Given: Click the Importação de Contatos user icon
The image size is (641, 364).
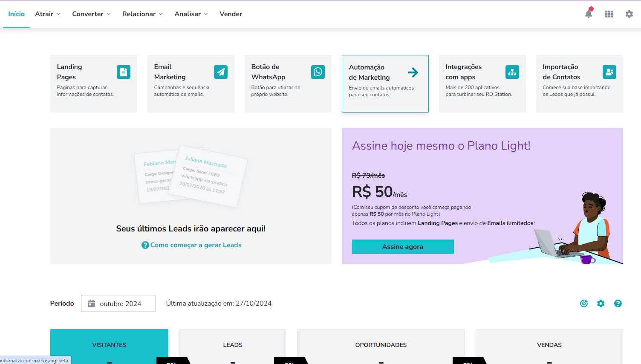Looking at the screenshot, I should [609, 72].
